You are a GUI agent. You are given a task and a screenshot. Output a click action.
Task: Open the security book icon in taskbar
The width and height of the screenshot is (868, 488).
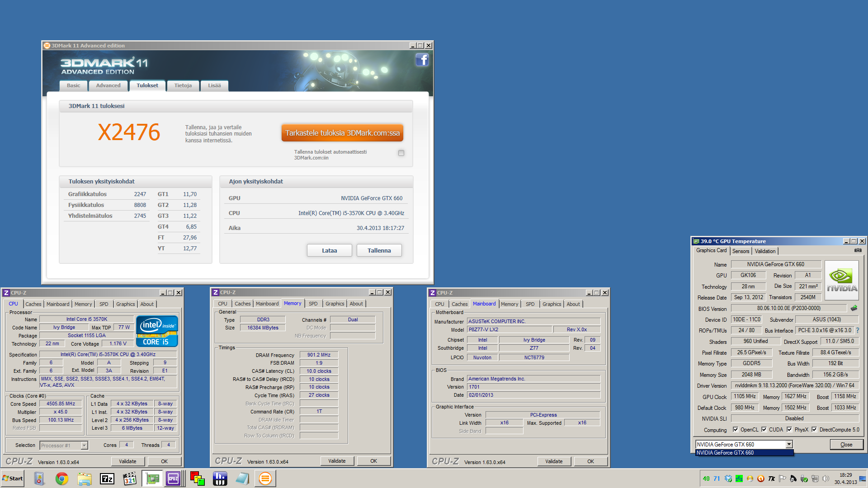click(x=39, y=479)
